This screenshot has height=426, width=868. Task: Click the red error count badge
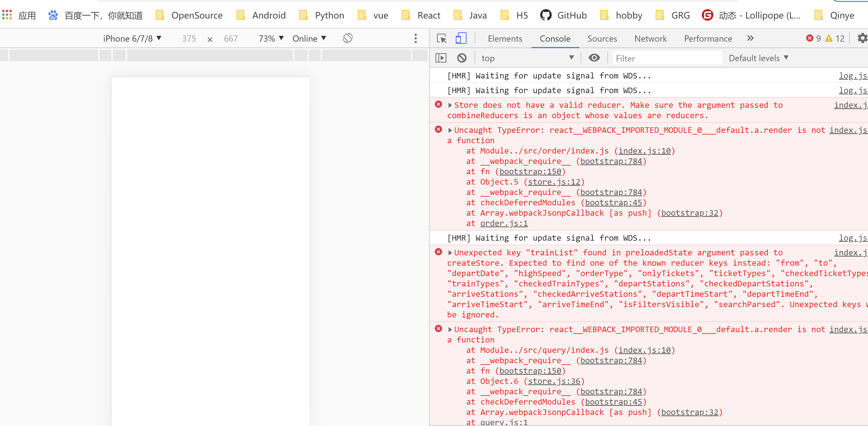coord(813,39)
